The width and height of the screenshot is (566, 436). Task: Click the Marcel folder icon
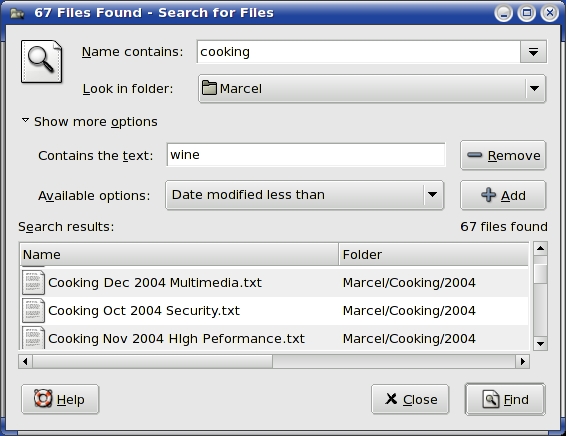coord(209,88)
